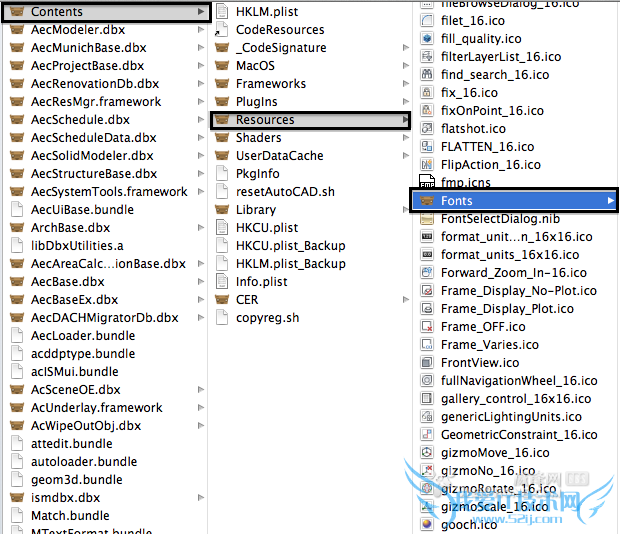Screen dimensions: 620x534
Task: Select the Info.plist file
Action: pos(261,281)
